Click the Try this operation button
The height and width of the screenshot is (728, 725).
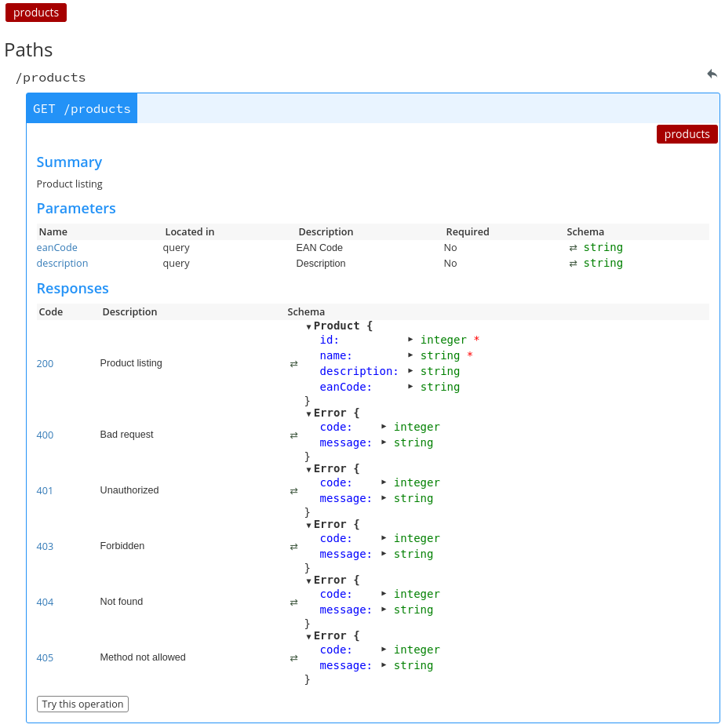[82, 704]
